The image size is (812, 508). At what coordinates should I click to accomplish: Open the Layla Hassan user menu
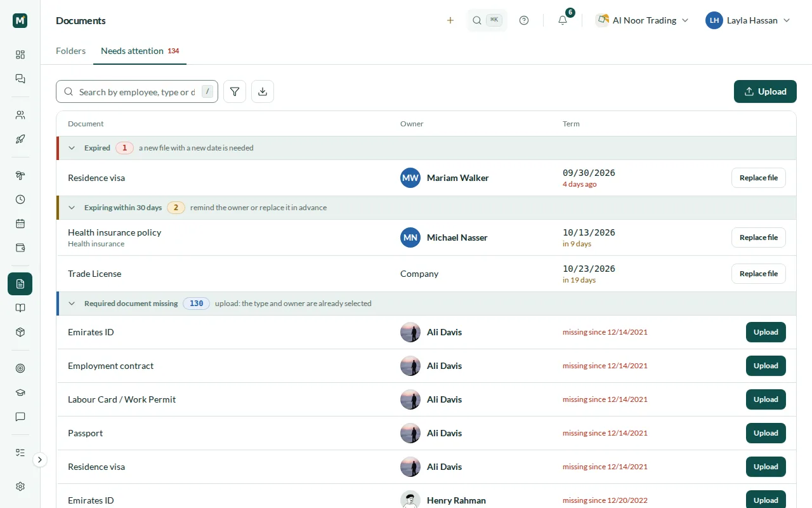point(749,20)
